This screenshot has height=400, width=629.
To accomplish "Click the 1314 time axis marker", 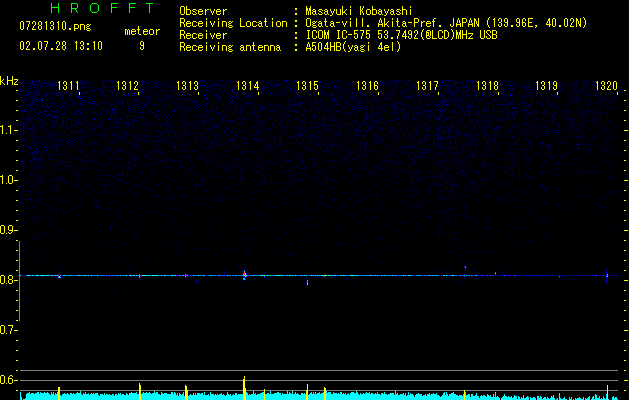I will 248,85.
